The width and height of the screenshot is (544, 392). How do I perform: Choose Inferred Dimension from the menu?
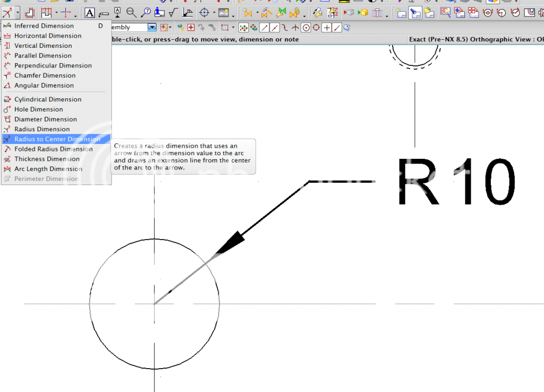pyautogui.click(x=56, y=25)
